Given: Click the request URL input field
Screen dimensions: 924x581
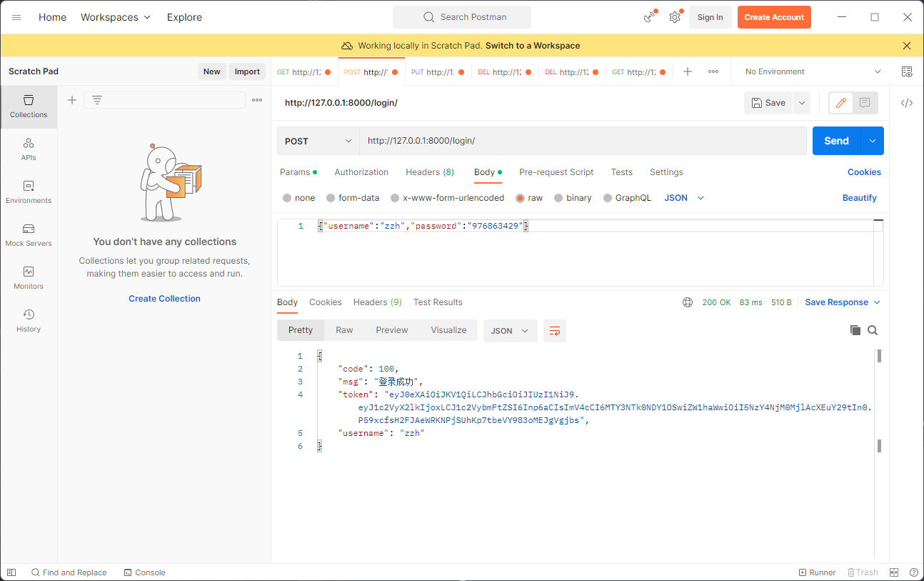Looking at the screenshot, I should click(x=583, y=141).
